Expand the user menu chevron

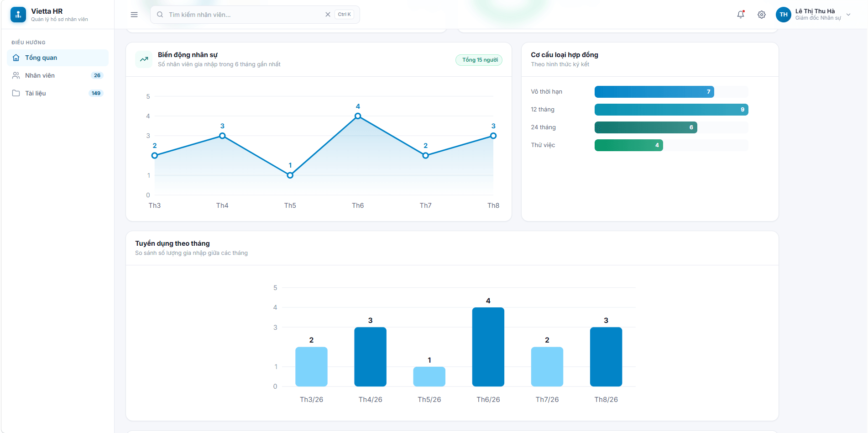click(x=848, y=15)
